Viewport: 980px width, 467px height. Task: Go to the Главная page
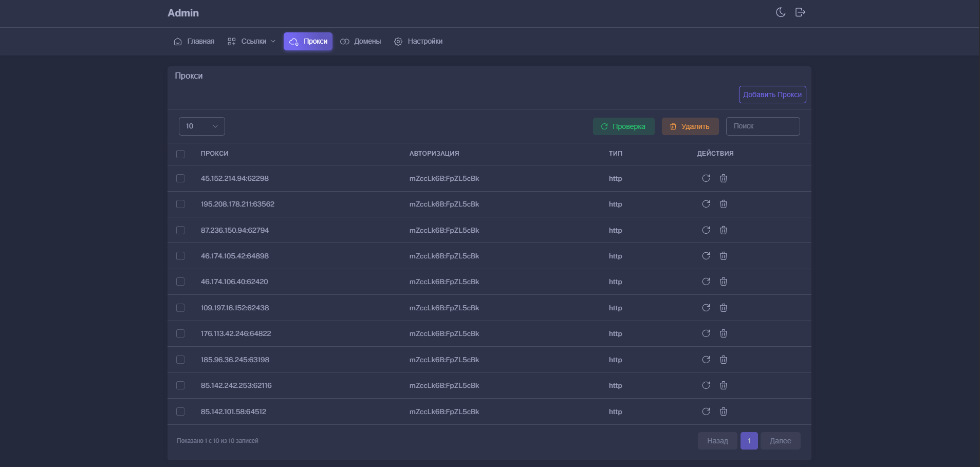[194, 42]
